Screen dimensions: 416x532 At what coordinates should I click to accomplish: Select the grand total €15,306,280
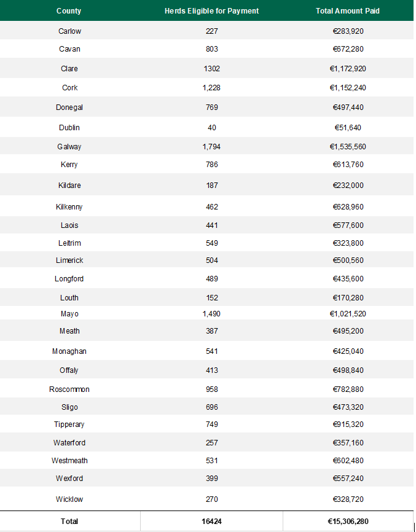click(348, 522)
